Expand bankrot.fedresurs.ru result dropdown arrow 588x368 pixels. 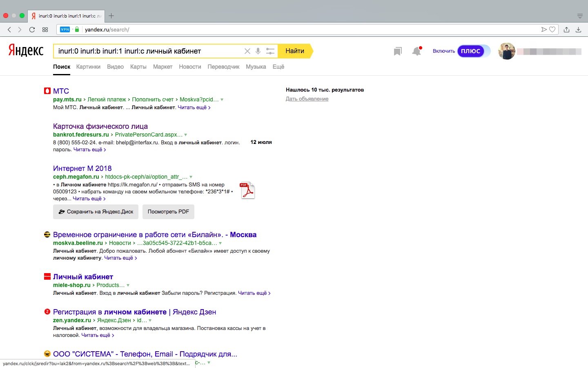(186, 135)
